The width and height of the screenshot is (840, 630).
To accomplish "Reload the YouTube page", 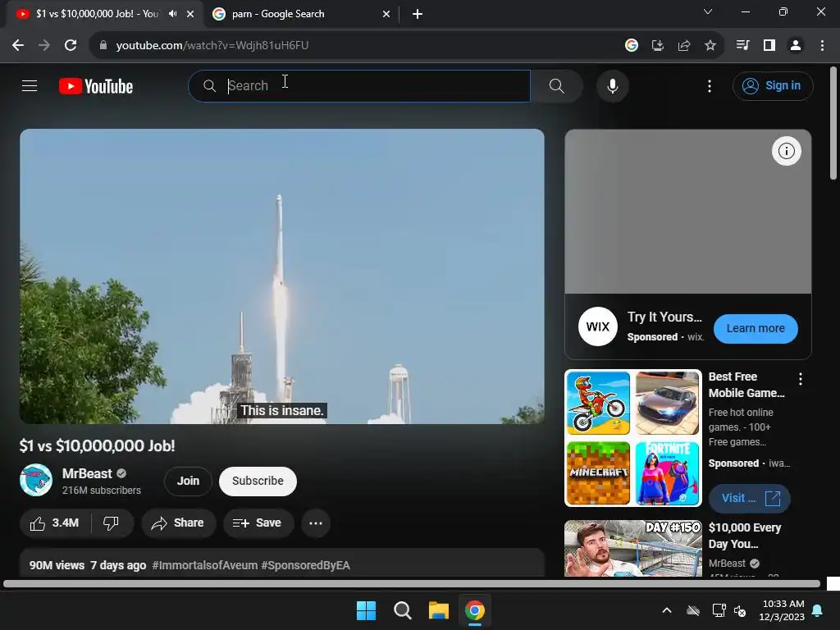I will coord(71,46).
